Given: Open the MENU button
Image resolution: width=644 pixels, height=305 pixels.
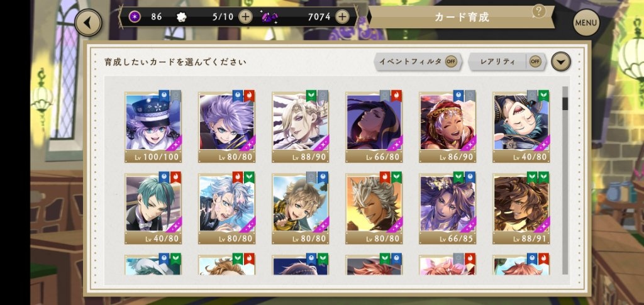Looking at the screenshot, I should [x=586, y=23].
